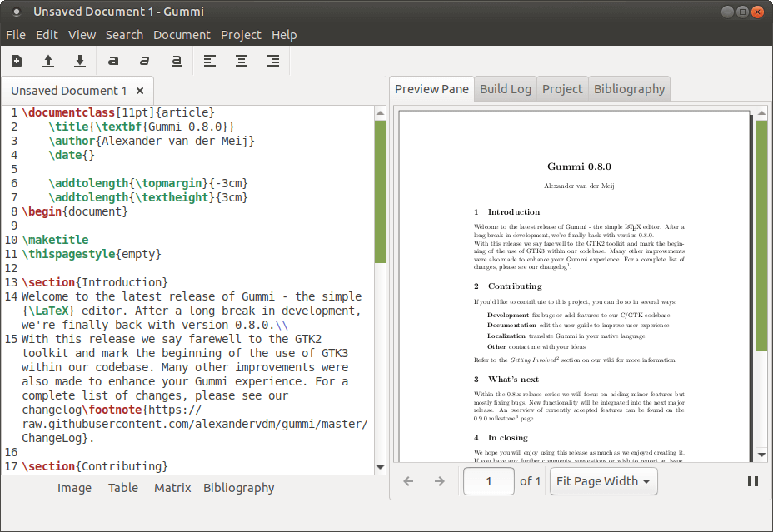Apply bold formatting from toolbar
Screen dimensions: 773x532
point(113,61)
